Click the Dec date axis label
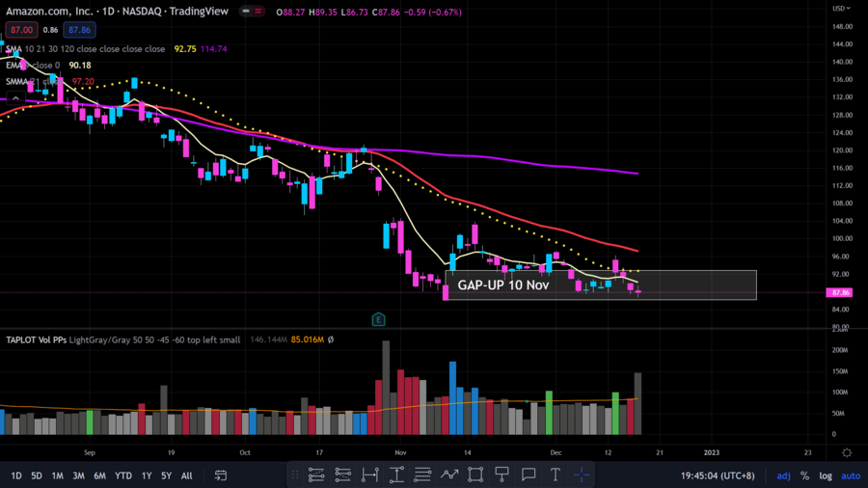Viewport: 868px width, 488px height. [x=556, y=452]
